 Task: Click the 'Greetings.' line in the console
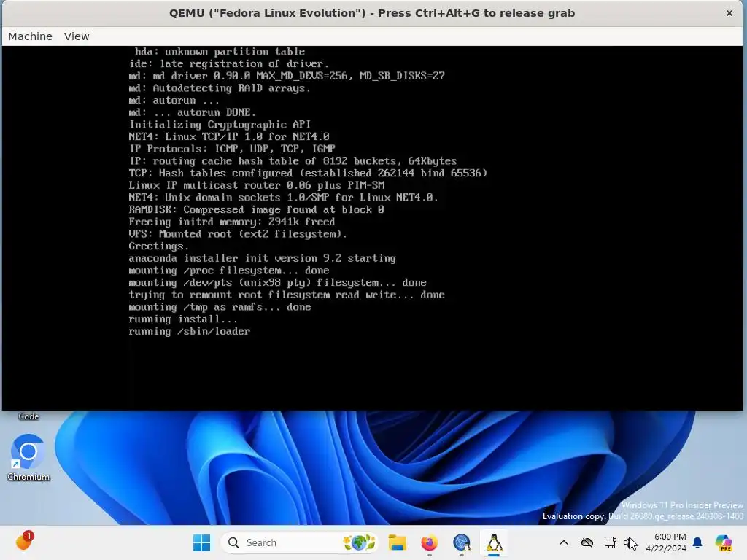[158, 246]
